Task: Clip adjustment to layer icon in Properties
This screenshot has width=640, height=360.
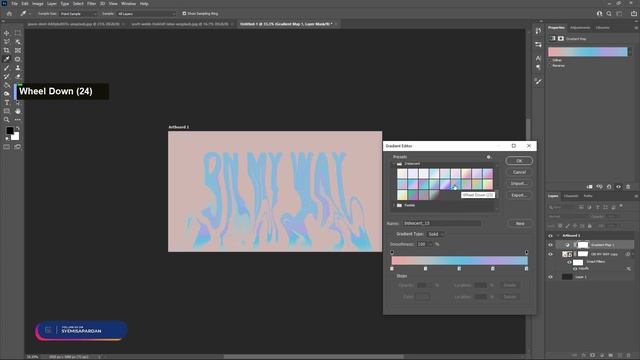Action: pyautogui.click(x=589, y=187)
